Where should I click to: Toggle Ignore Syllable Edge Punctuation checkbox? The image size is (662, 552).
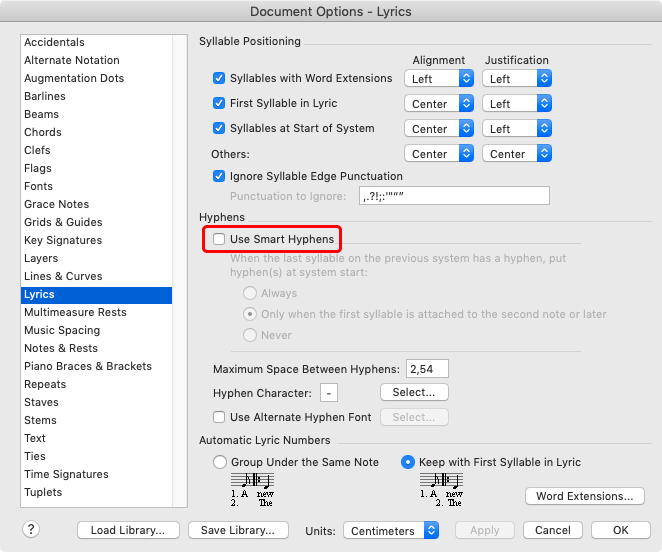point(219,176)
